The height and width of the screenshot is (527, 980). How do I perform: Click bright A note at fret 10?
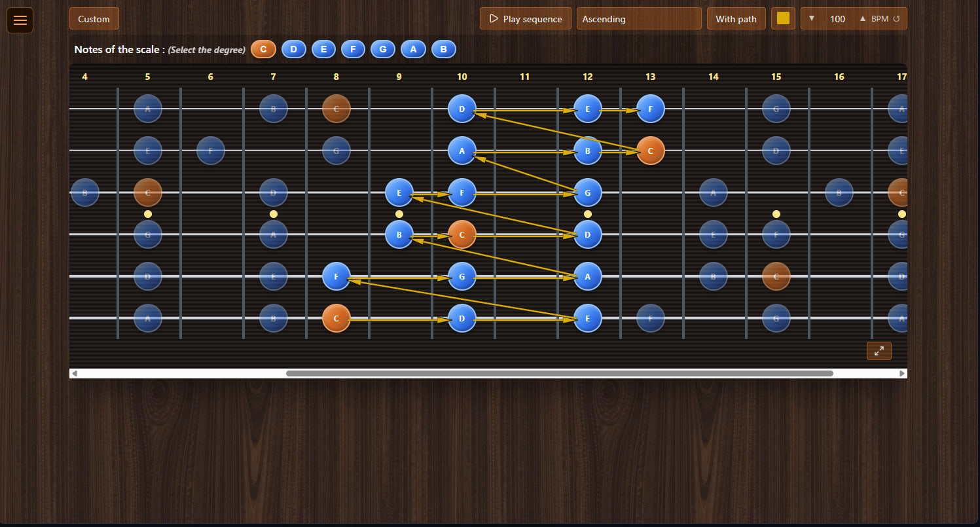coord(462,151)
